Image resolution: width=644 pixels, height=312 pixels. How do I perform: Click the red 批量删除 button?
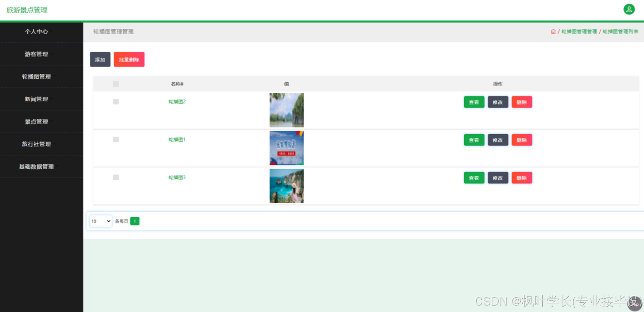tap(129, 60)
